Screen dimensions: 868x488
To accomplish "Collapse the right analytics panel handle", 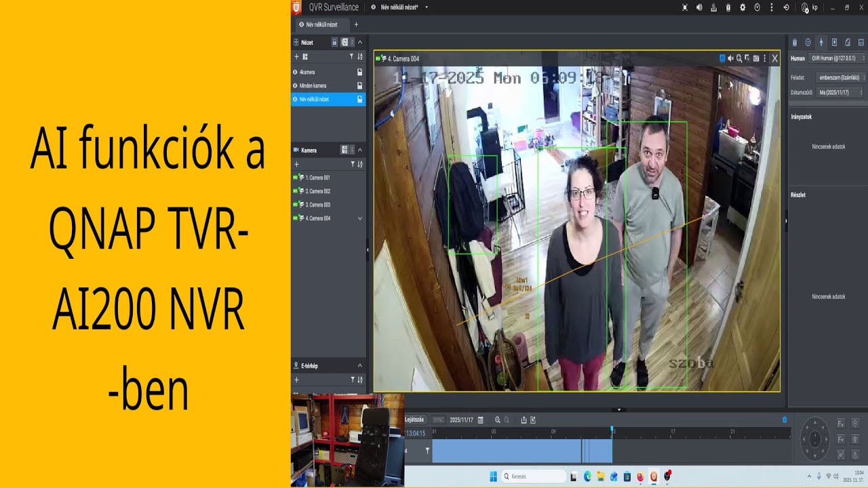I will pos(787,220).
